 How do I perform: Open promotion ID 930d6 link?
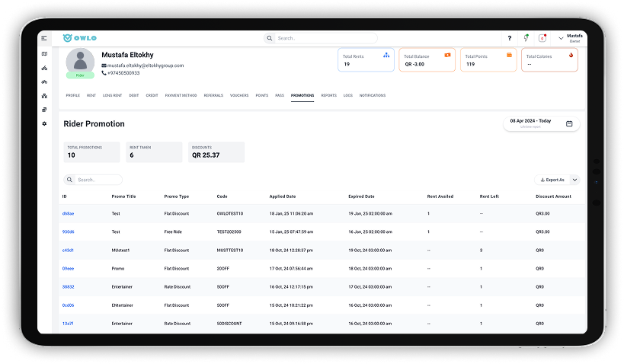68,232
